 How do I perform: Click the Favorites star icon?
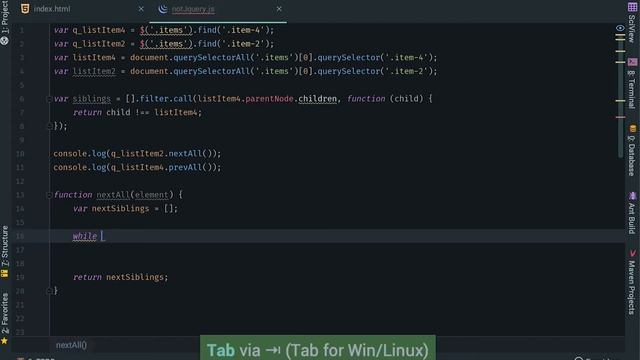pos(4,340)
